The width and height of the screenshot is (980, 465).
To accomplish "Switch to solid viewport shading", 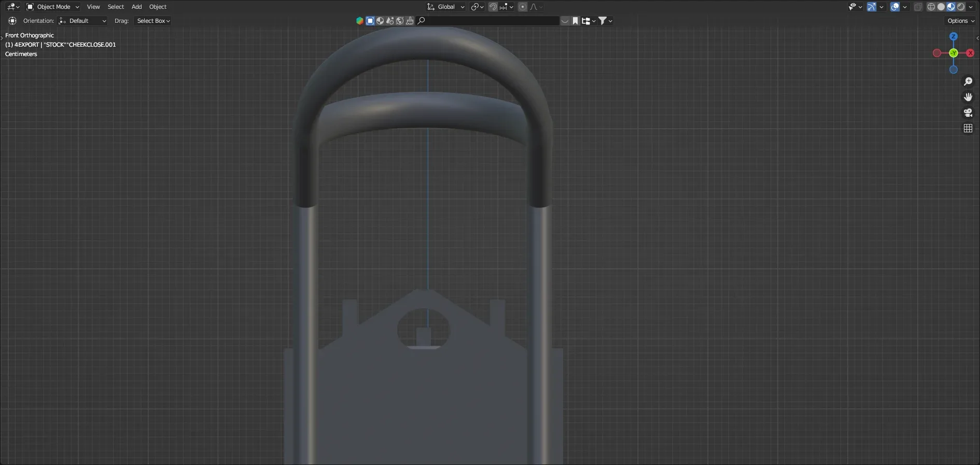I will (x=941, y=7).
